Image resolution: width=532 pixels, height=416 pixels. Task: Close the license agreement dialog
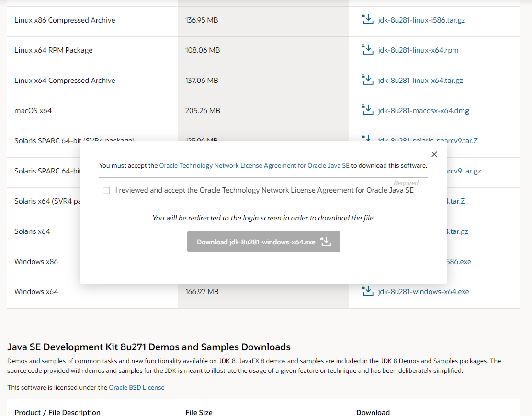point(434,154)
